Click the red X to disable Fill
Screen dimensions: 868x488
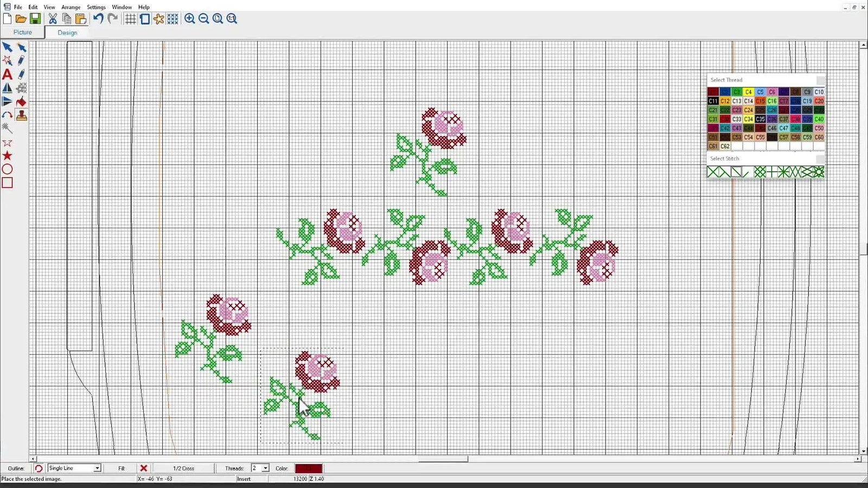point(144,468)
